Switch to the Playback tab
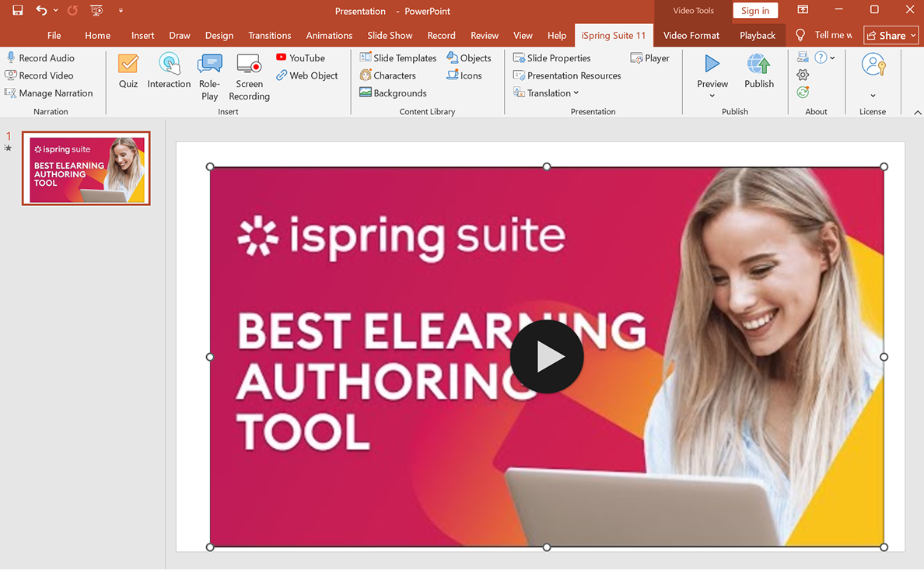 click(x=757, y=35)
